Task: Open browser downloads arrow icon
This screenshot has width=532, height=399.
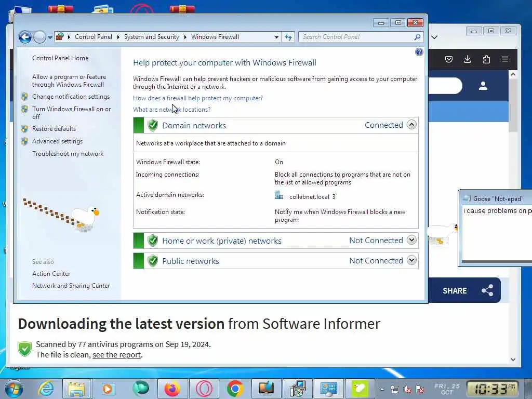Action: (467, 59)
